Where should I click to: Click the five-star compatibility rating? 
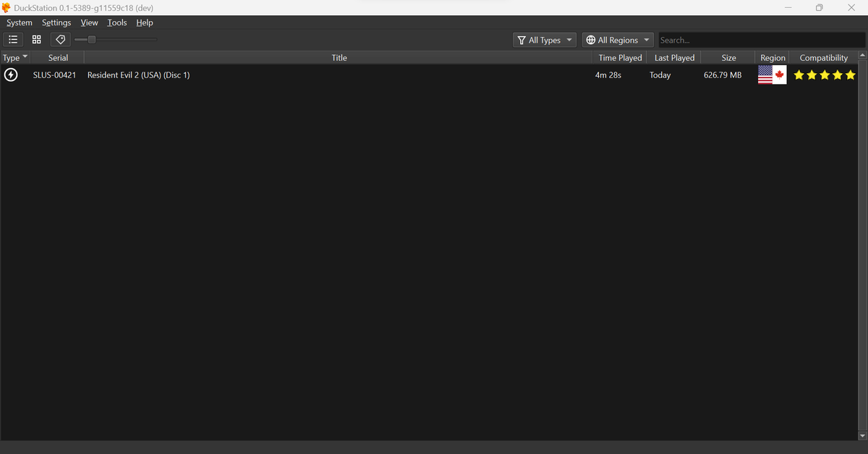click(825, 75)
